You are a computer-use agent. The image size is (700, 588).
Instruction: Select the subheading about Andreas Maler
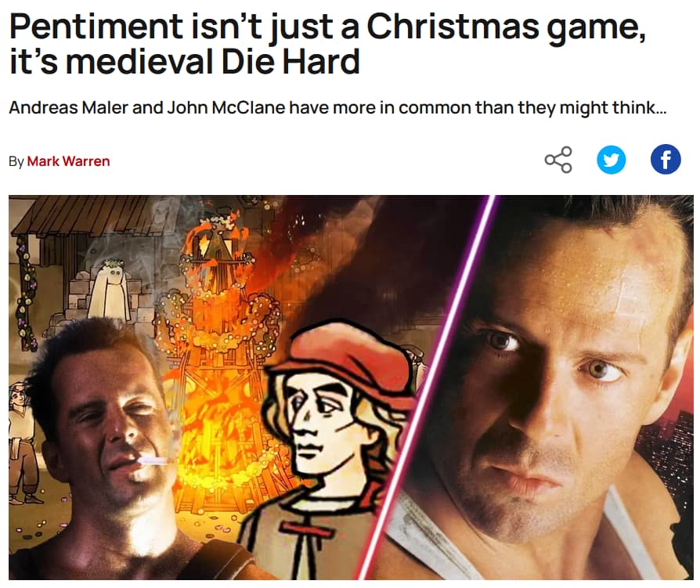point(337,108)
